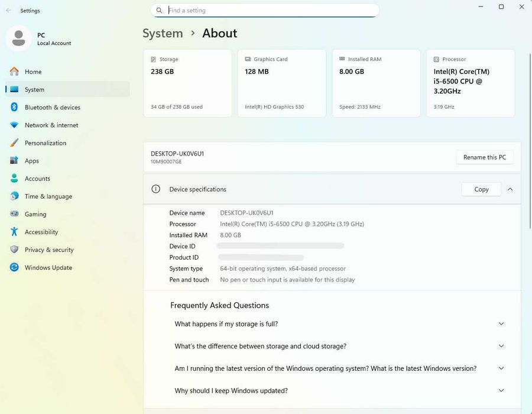Click the Processor card chip icon
This screenshot has width=532, height=414.
436,59
